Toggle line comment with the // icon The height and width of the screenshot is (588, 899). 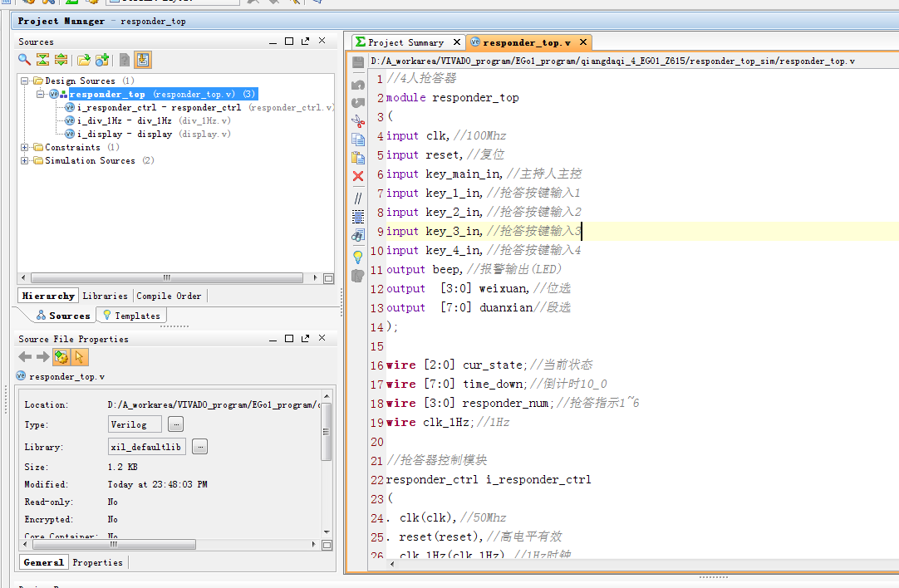(x=358, y=198)
